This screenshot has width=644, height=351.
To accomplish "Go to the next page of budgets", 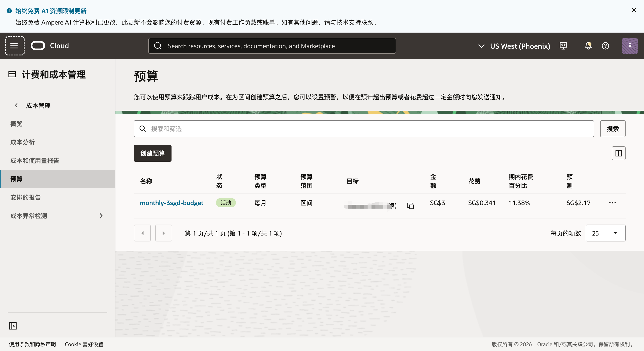I will [x=164, y=233].
